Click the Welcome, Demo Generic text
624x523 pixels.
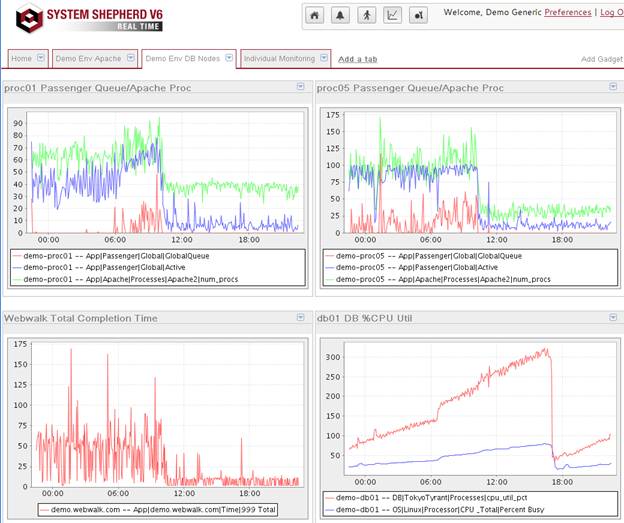coord(492,12)
